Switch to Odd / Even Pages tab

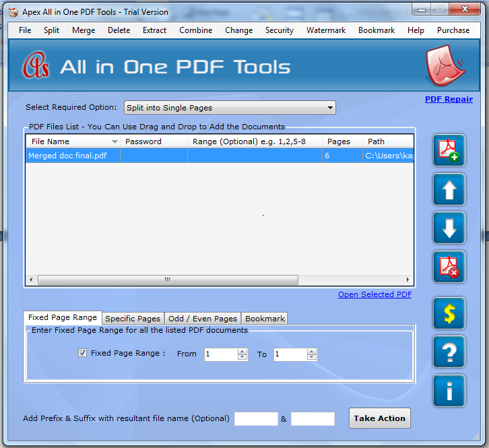click(x=203, y=319)
